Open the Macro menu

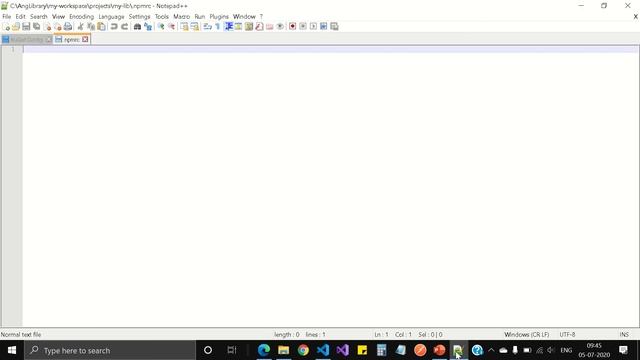click(x=182, y=17)
